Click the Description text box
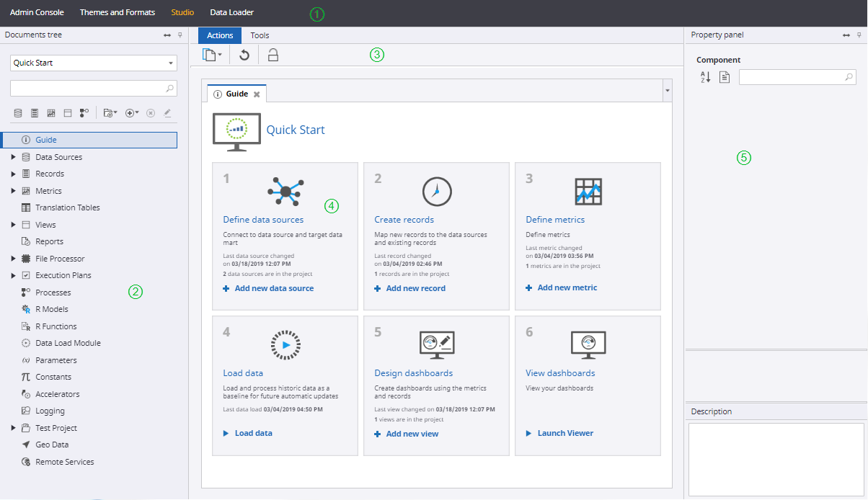 pos(776,459)
